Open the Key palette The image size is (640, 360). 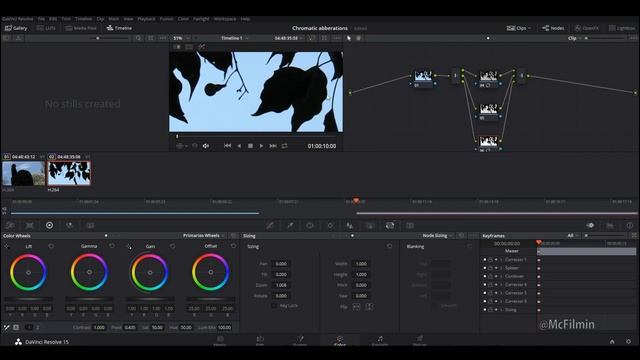[x=370, y=225]
